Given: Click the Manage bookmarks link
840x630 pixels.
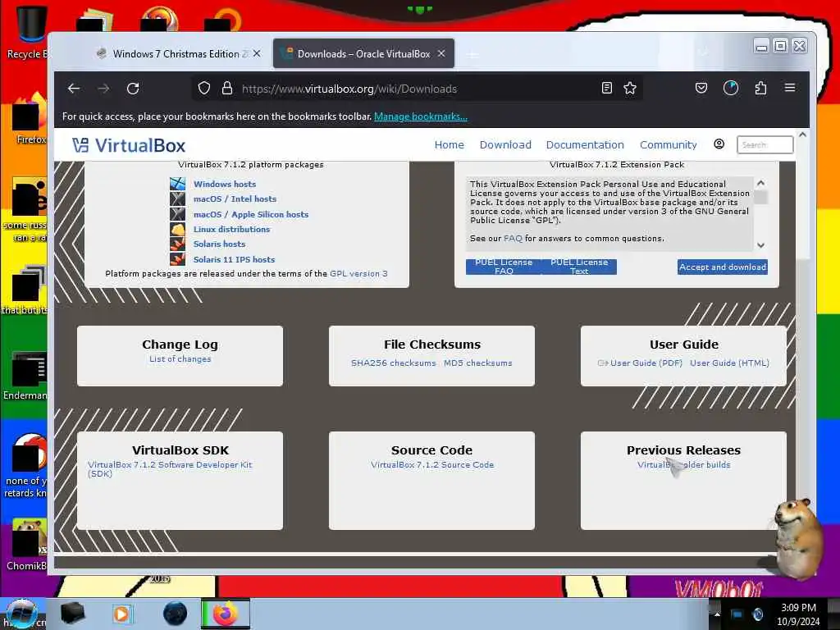Looking at the screenshot, I should 421,116.
